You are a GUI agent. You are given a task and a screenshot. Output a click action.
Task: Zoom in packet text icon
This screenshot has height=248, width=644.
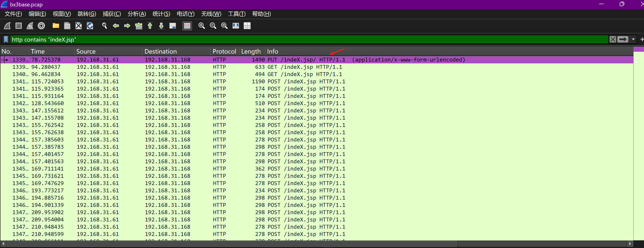pos(201,26)
